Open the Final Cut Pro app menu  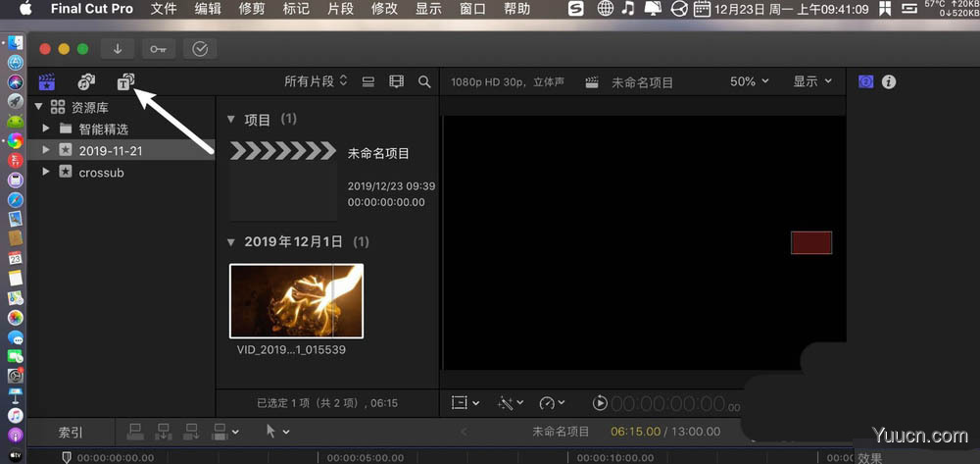[92, 9]
